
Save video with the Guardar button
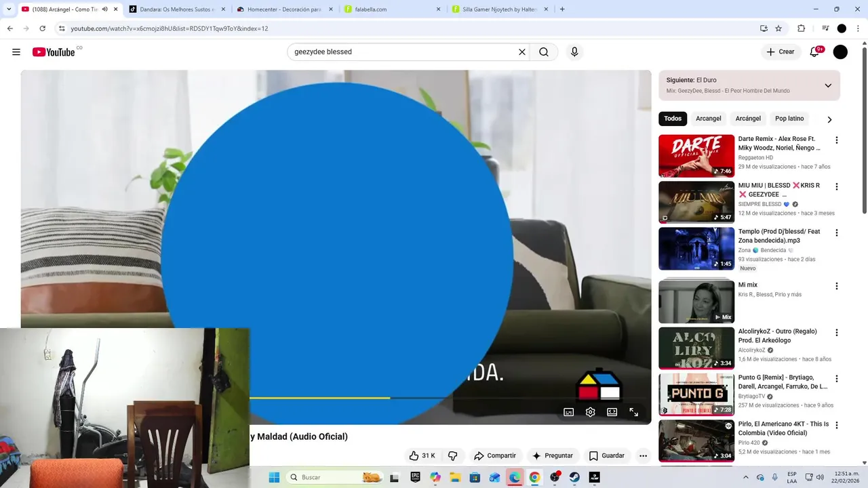click(x=607, y=455)
